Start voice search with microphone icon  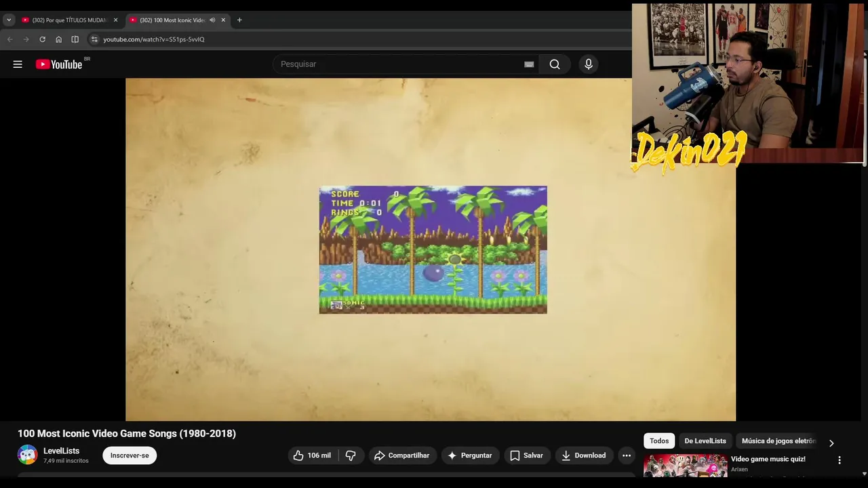[589, 64]
